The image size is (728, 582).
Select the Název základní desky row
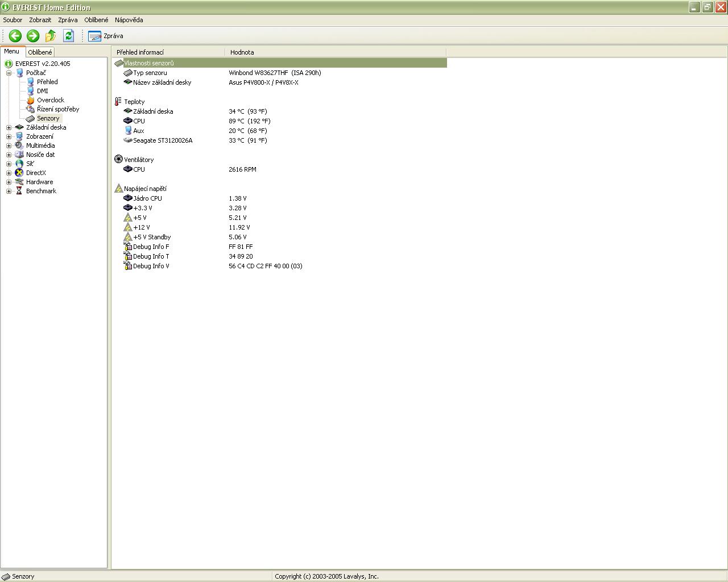(280, 82)
